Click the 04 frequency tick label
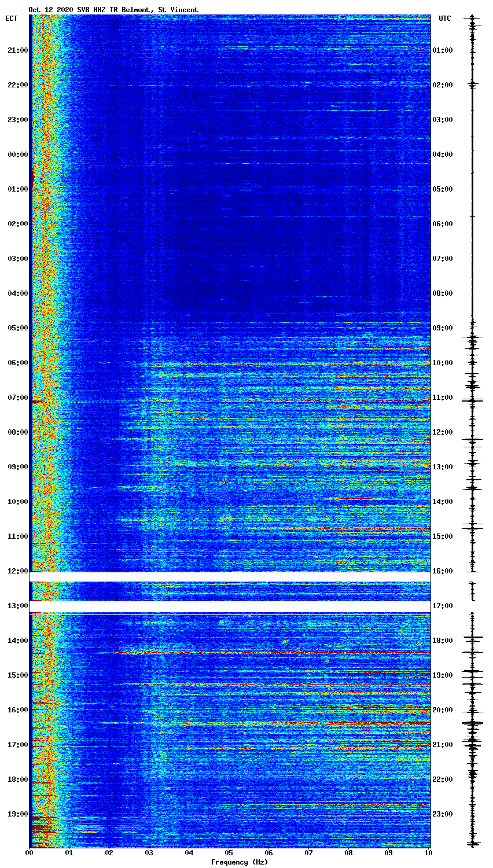Screen dimensions: 493x868 (189, 853)
